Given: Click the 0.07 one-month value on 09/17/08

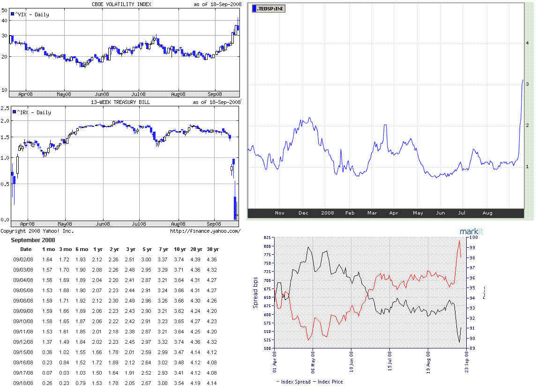Looking at the screenshot, I should (x=47, y=372).
